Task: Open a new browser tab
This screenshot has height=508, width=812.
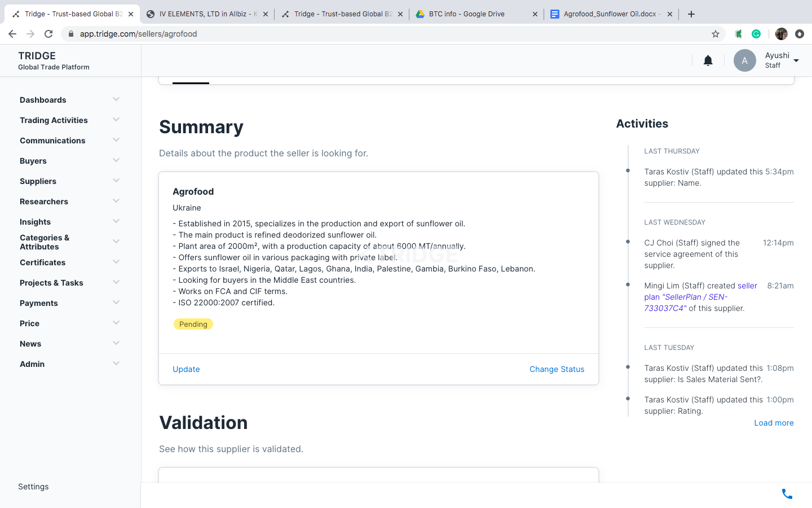Action: click(691, 14)
